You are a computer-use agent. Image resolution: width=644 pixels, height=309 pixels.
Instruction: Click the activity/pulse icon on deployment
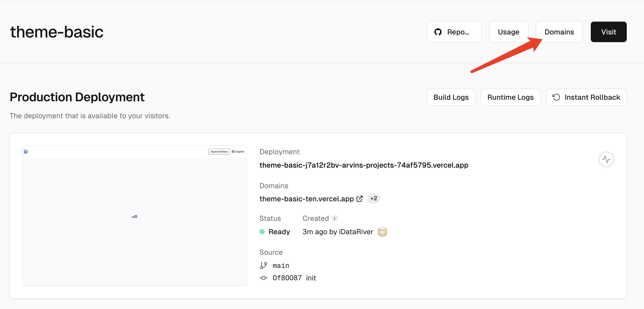tap(607, 159)
